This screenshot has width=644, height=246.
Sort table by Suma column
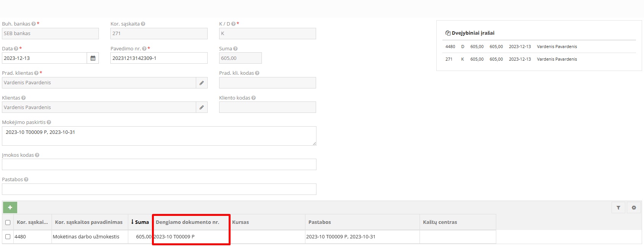click(140, 222)
